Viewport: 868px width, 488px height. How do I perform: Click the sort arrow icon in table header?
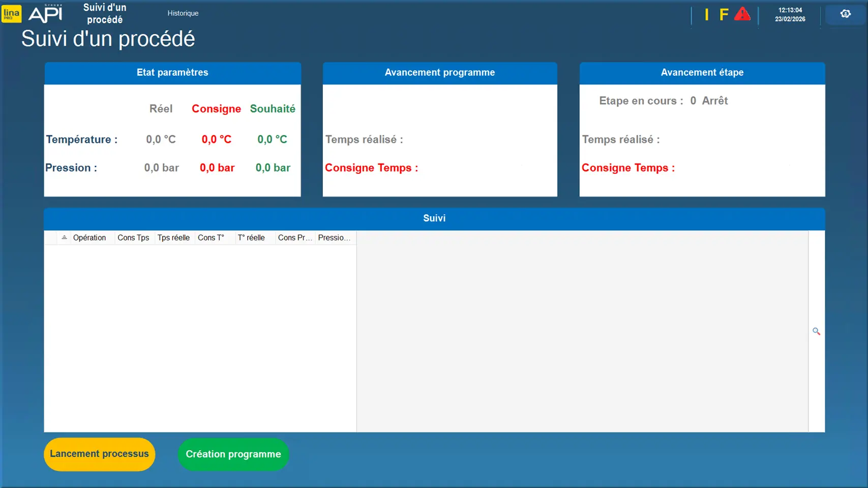(x=64, y=237)
